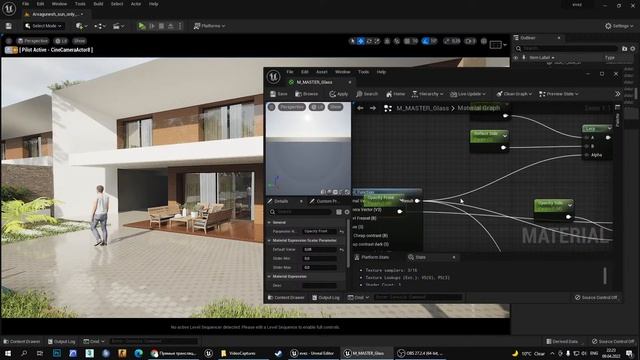The width and height of the screenshot is (640, 360).
Task: Open the Select Mode dropdown
Action: 43,26
